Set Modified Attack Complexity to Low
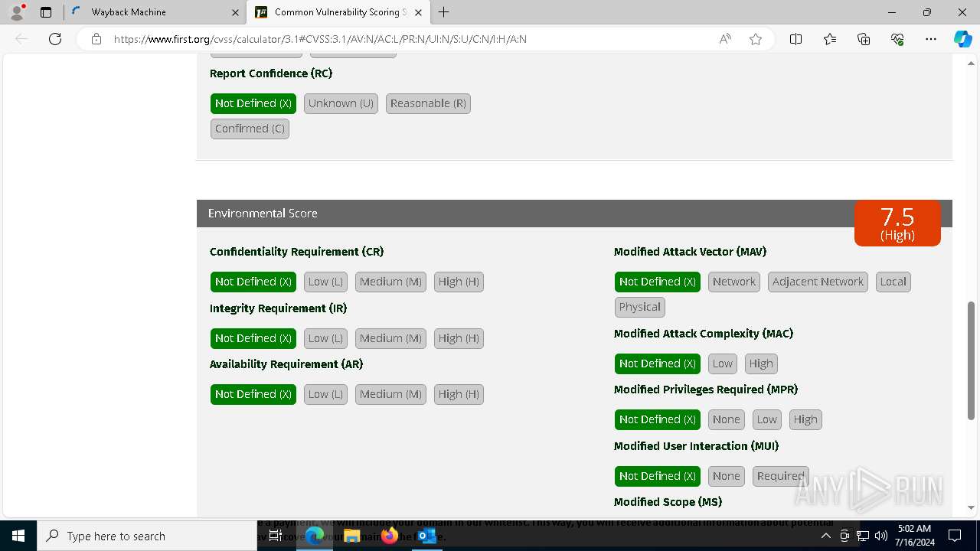The height and width of the screenshot is (551, 980). pos(723,364)
